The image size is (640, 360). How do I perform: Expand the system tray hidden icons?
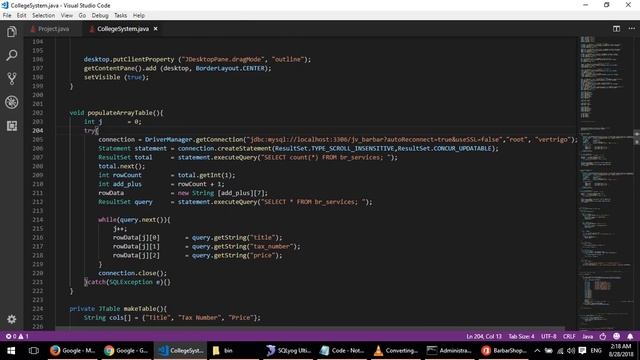[x=537, y=351]
